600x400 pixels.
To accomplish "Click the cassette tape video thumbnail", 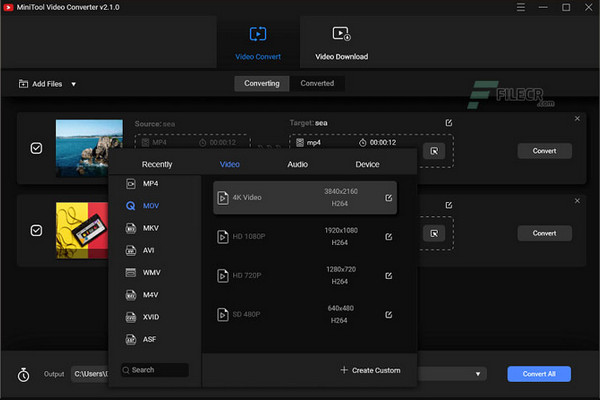I will 82,230.
